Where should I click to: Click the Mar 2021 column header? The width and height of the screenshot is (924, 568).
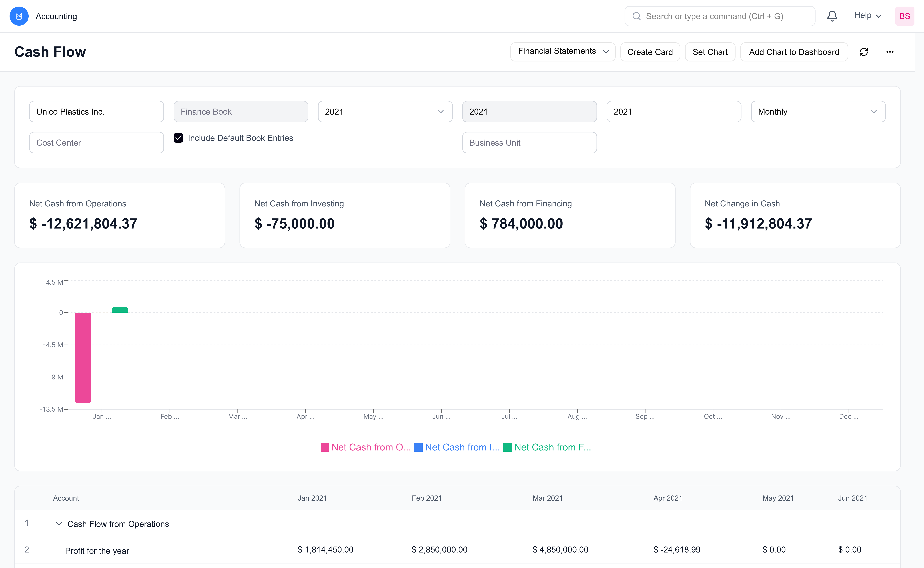547,498
